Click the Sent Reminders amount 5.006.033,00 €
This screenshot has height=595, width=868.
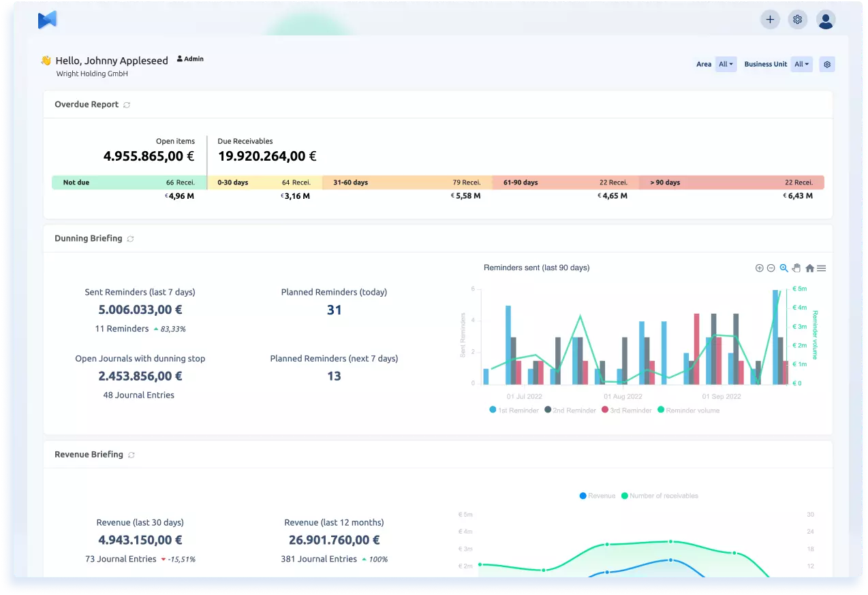coord(140,310)
